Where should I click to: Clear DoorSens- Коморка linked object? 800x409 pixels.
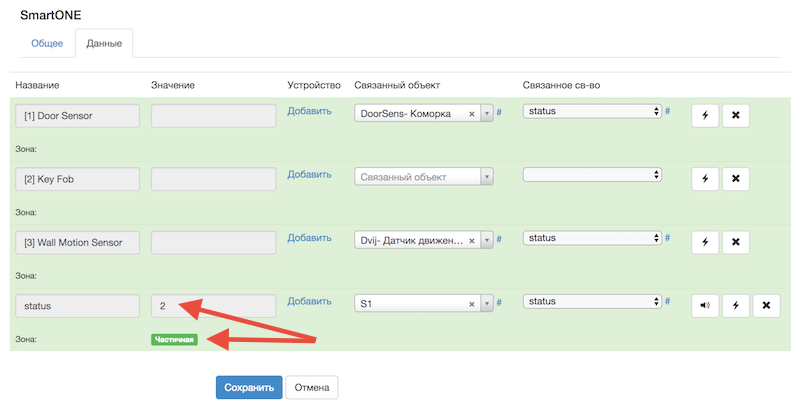tap(472, 114)
